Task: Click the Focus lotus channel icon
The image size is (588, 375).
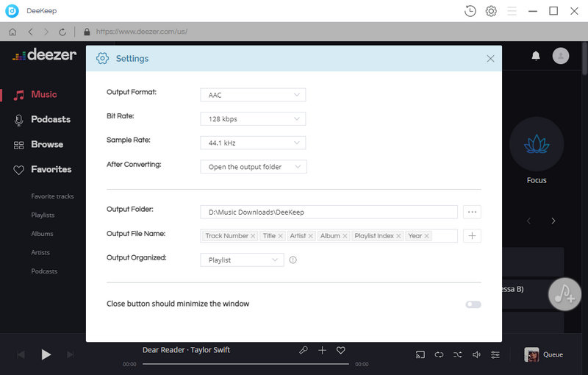Action: coord(537,144)
